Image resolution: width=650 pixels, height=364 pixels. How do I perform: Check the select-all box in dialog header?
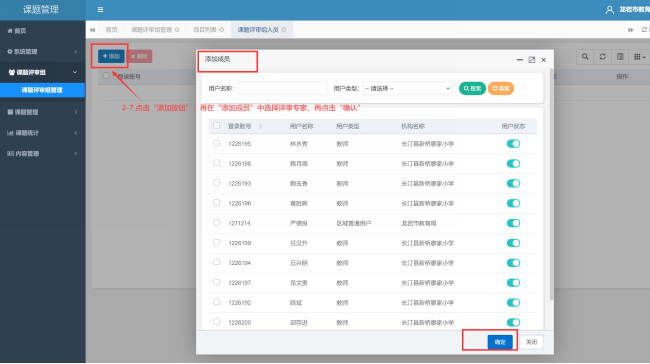(x=216, y=125)
